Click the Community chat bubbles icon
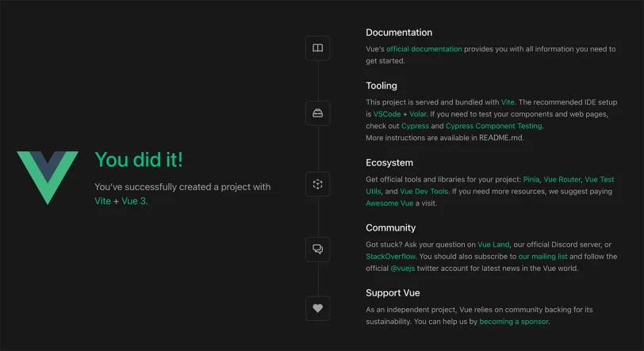Image resolution: width=644 pixels, height=351 pixels. [x=317, y=249]
